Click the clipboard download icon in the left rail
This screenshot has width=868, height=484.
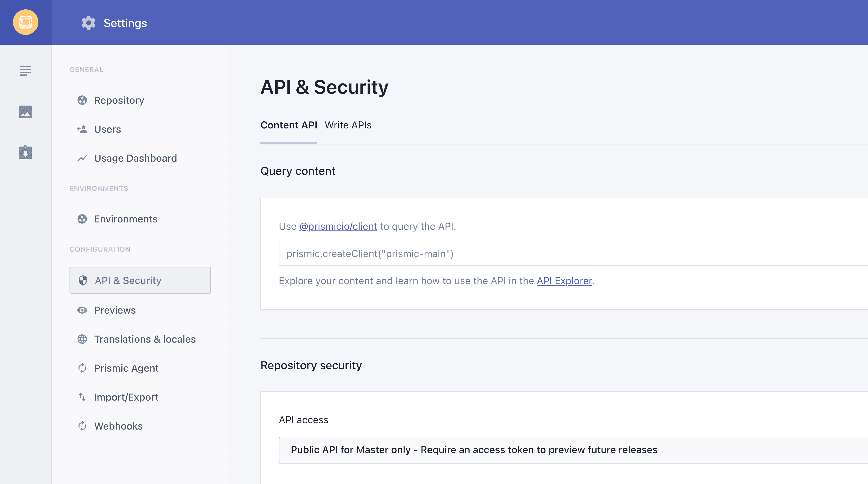pyautogui.click(x=25, y=152)
